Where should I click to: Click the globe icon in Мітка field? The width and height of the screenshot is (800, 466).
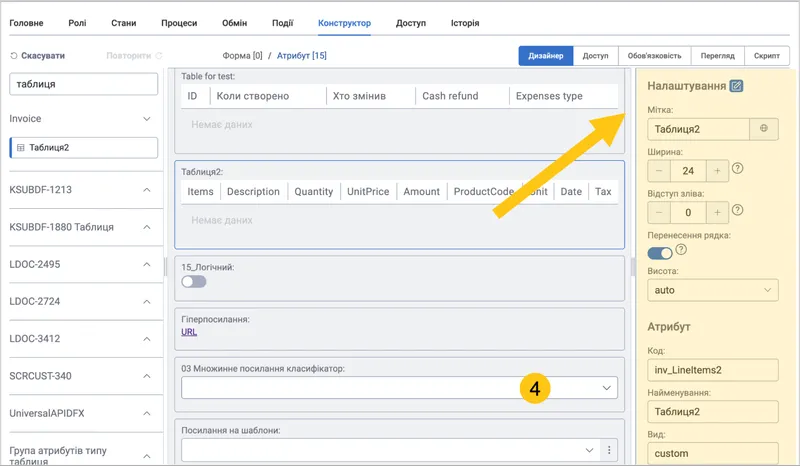click(763, 129)
